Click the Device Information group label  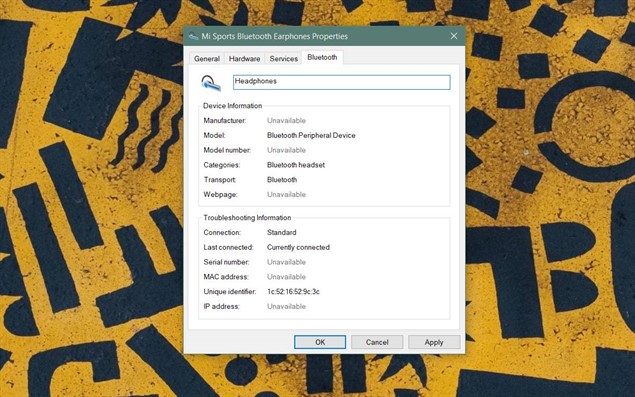232,106
